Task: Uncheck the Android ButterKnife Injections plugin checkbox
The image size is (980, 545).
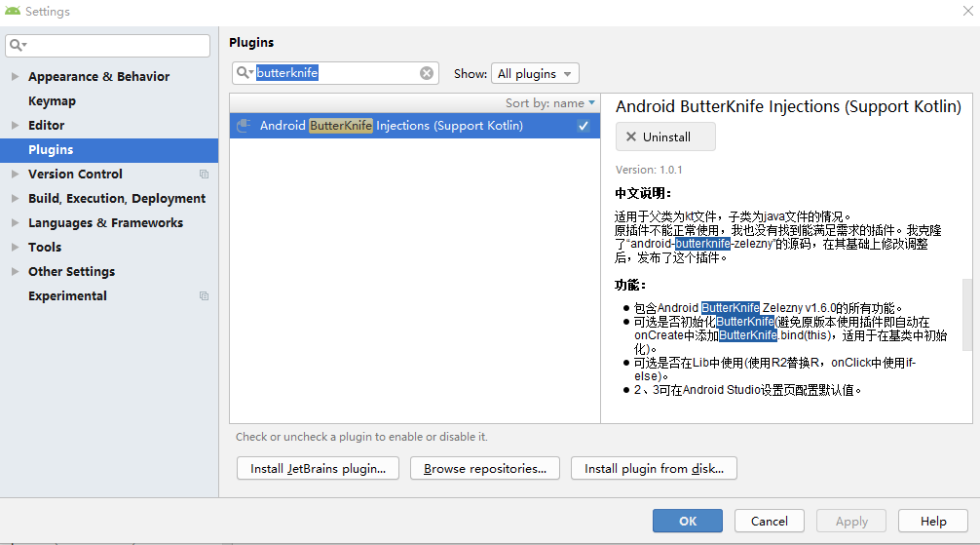Action: [x=584, y=126]
